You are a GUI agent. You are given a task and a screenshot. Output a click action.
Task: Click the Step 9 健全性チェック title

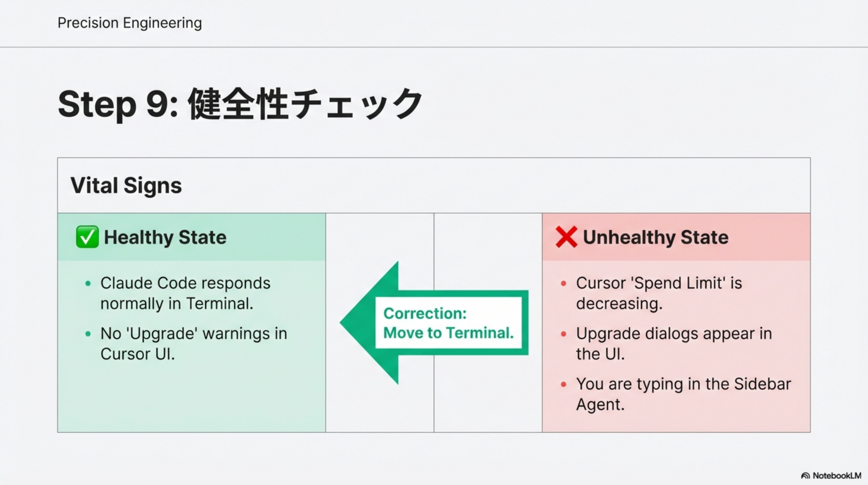point(240,104)
